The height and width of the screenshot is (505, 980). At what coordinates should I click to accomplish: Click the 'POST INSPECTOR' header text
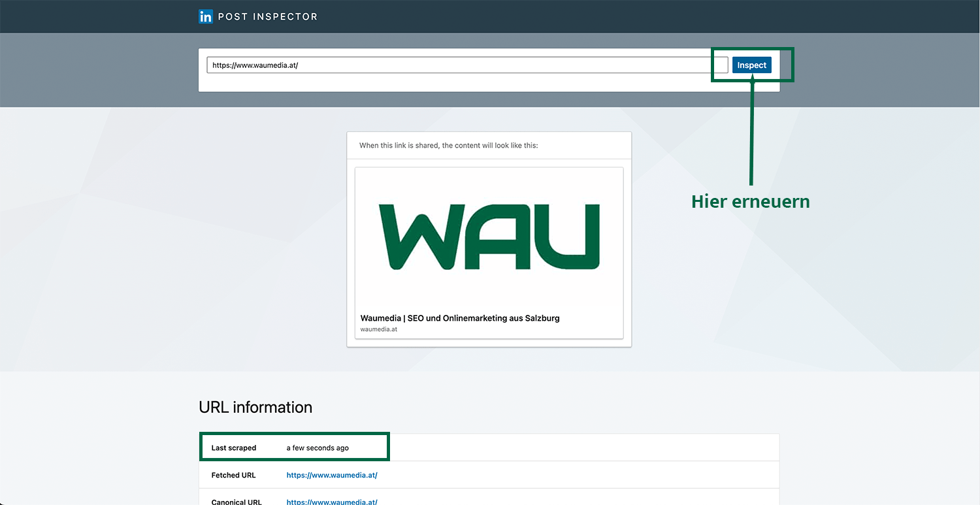(x=267, y=16)
